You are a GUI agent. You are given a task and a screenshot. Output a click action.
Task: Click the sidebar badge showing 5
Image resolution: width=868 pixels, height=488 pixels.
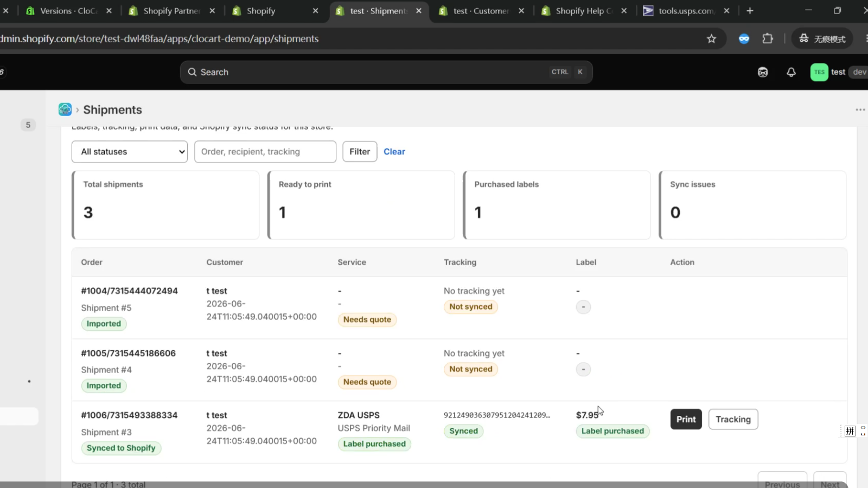click(28, 125)
